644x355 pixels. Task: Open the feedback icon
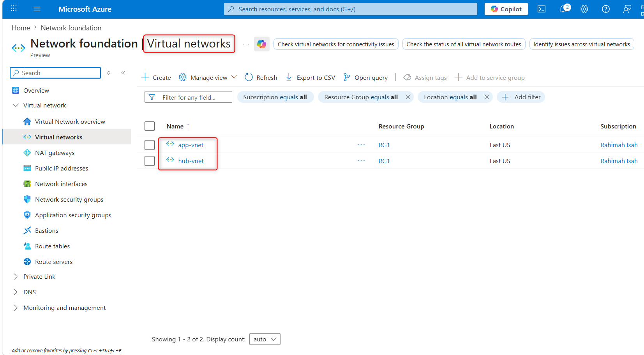tap(627, 9)
